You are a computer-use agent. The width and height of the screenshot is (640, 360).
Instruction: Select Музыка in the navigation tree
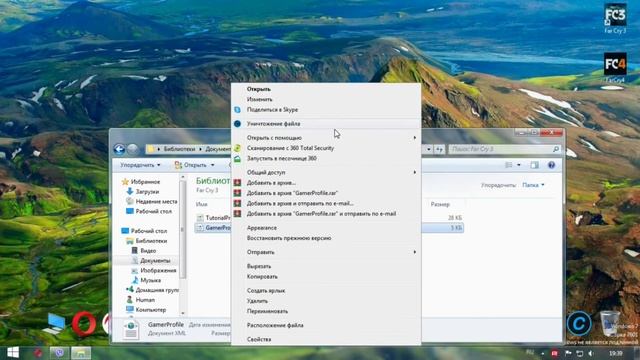(x=150, y=280)
